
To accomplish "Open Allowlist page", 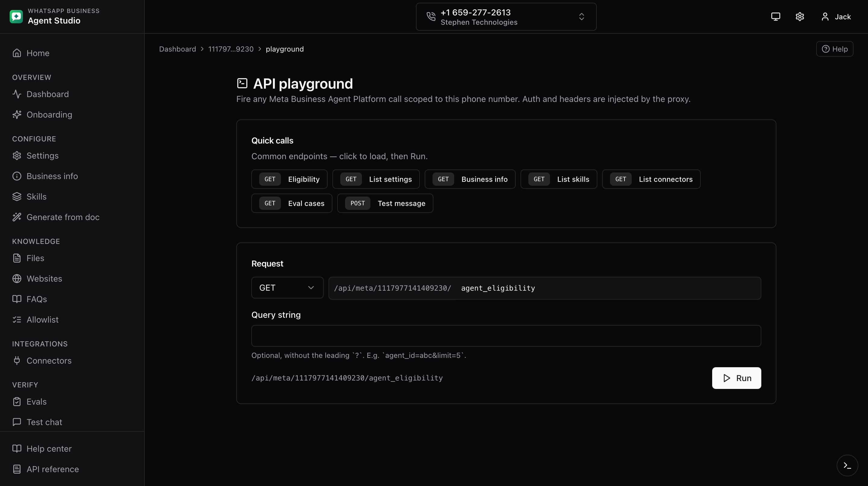I will (x=72, y=320).
